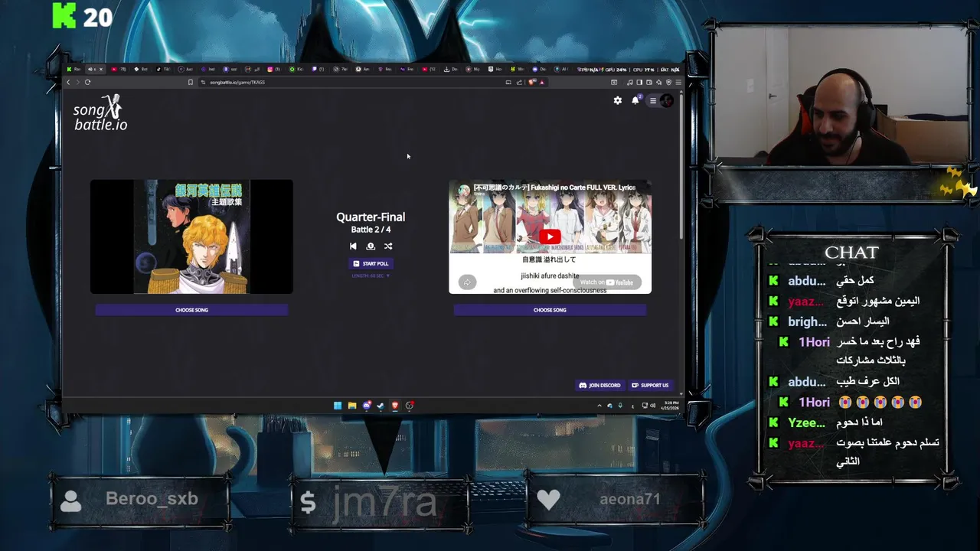Screen dimensions: 980x551
Task: Click the browser forward arrow
Action: 78,82
